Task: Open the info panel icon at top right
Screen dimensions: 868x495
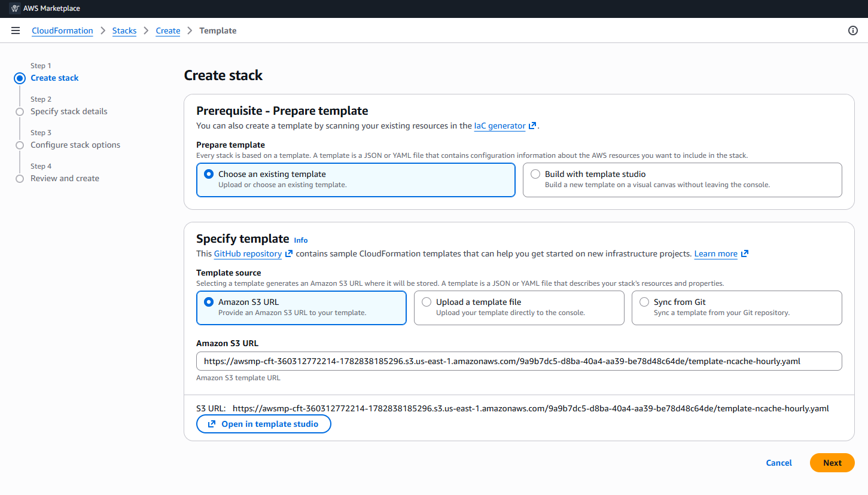Action: pyautogui.click(x=853, y=30)
